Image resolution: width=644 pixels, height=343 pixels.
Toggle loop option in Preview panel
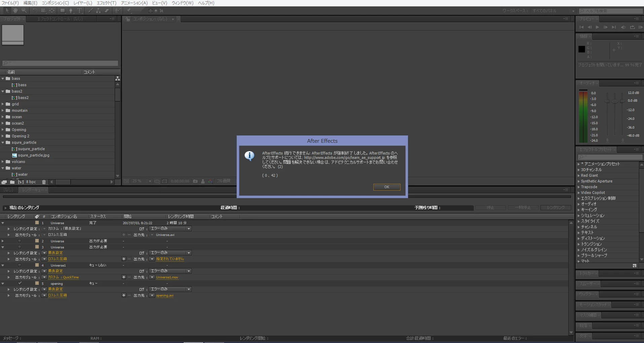point(633,27)
